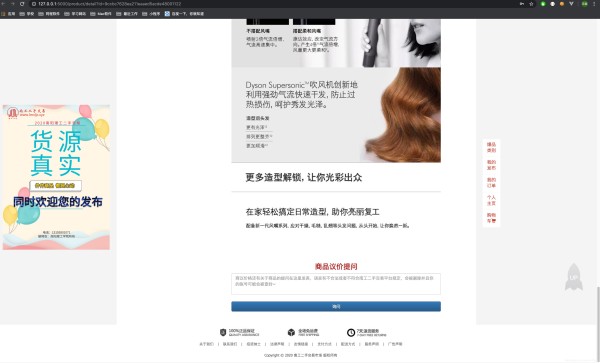
Task: Open the Baidu bookmark in the bookmarks bar
Action: pyautogui.click(x=184, y=13)
